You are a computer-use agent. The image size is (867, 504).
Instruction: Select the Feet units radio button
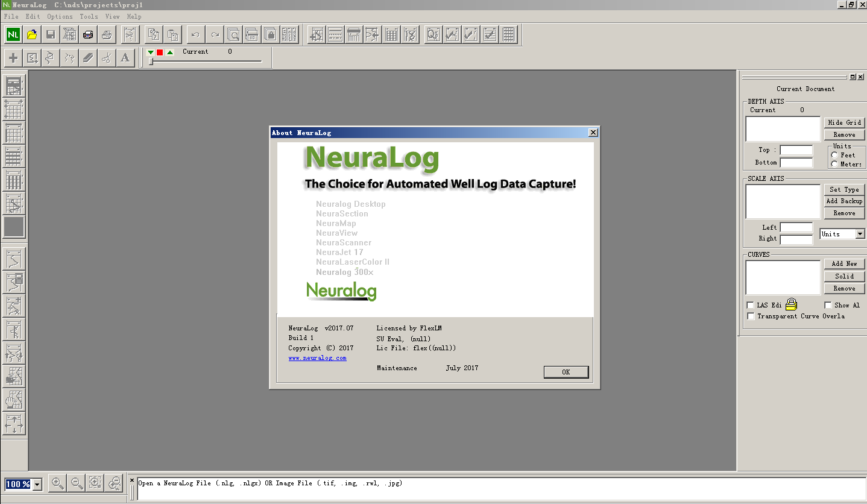(834, 155)
